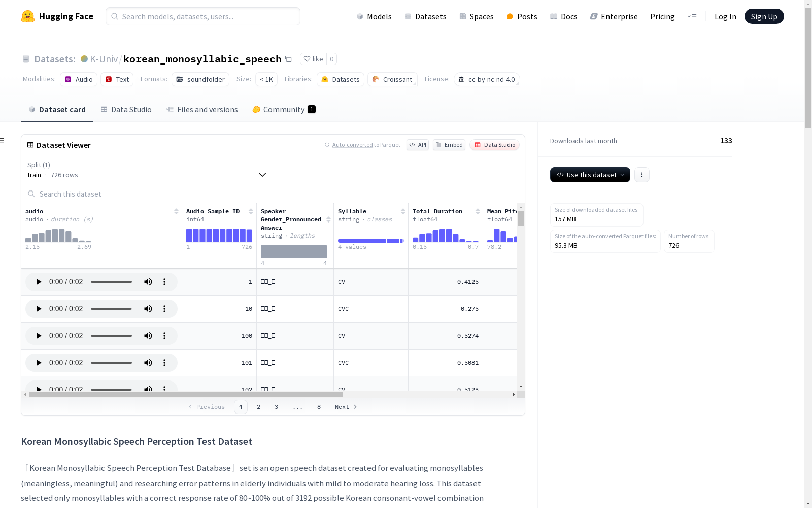This screenshot has width=812, height=508.
Task: Open audio options for sample ID 1
Action: pyautogui.click(x=164, y=282)
